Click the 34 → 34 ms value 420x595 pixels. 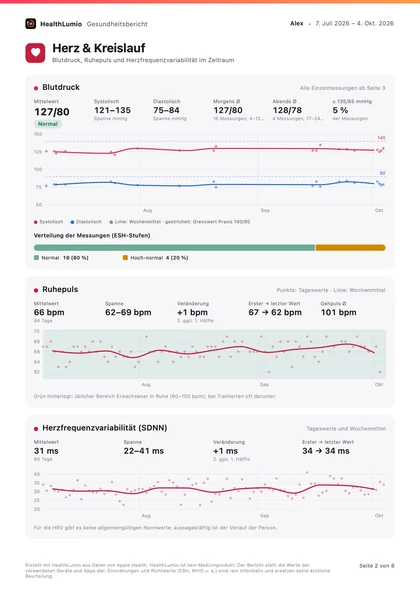point(326,451)
